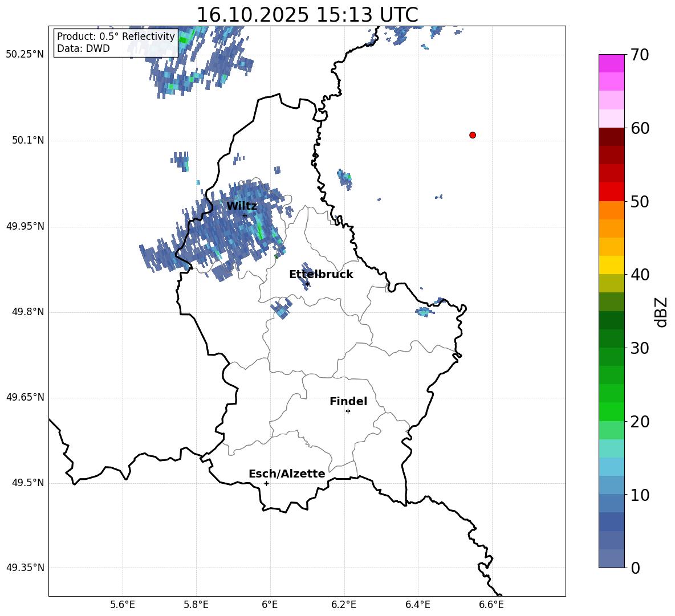This screenshot has width=675, height=616.
Task: Click the bright green colorbar segment above 20
Action: pyautogui.click(x=611, y=411)
